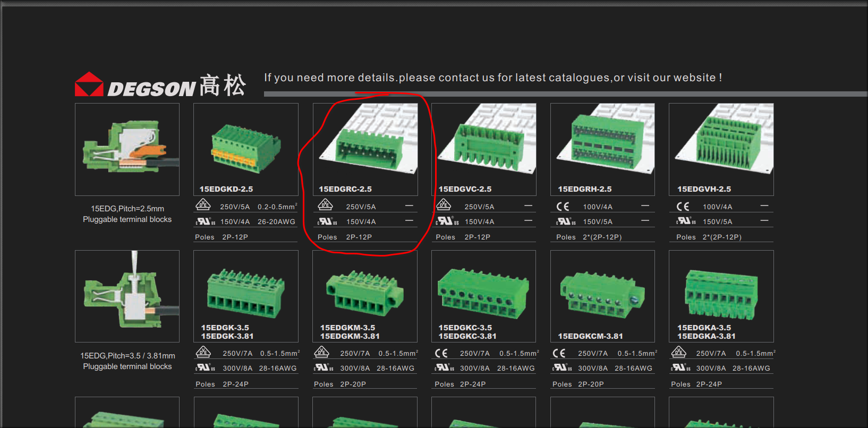Select the 15EDGKCM-3.81 terminal block photo
Screen dimensions: 868x428
(602, 295)
